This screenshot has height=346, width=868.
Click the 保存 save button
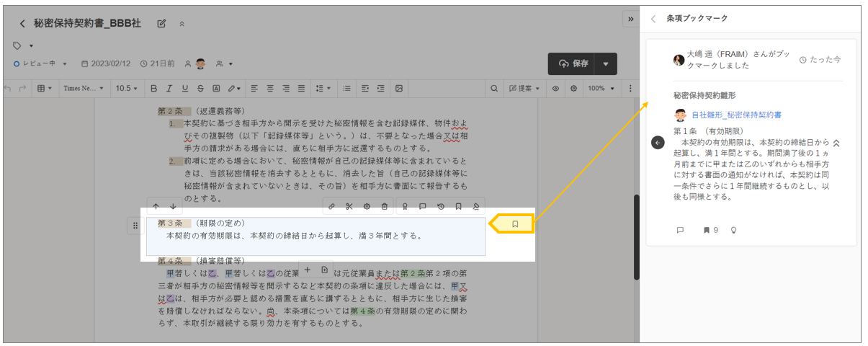pos(574,63)
